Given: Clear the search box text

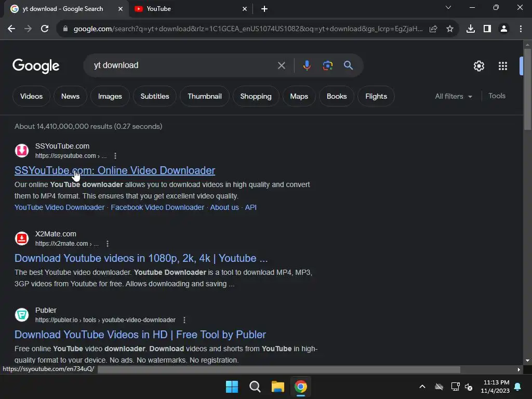Looking at the screenshot, I should pyautogui.click(x=281, y=65).
